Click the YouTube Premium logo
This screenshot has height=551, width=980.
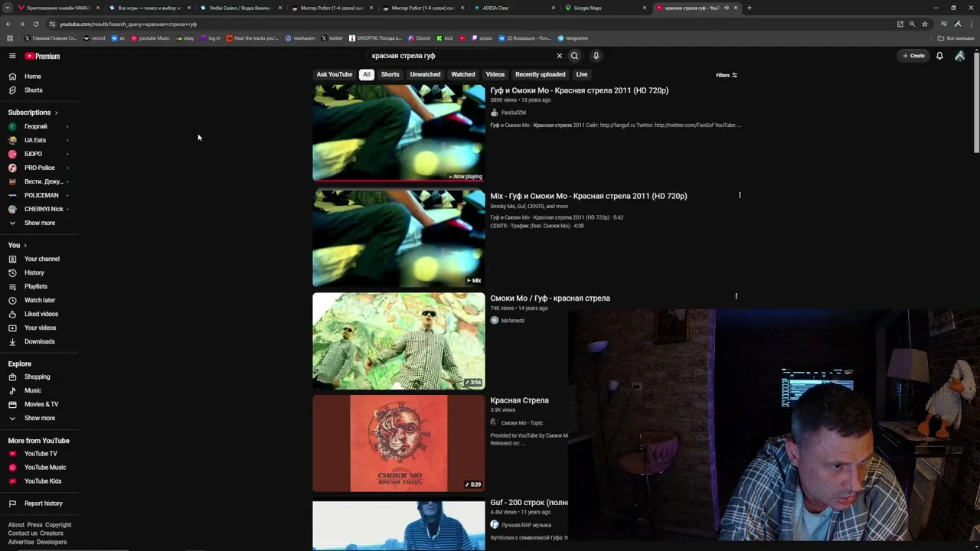tap(42, 56)
